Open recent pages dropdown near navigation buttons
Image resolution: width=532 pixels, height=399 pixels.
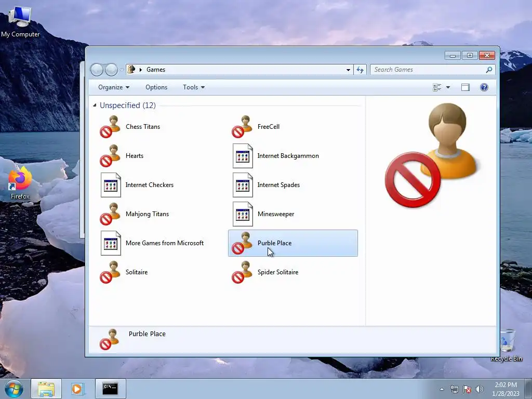point(122,70)
